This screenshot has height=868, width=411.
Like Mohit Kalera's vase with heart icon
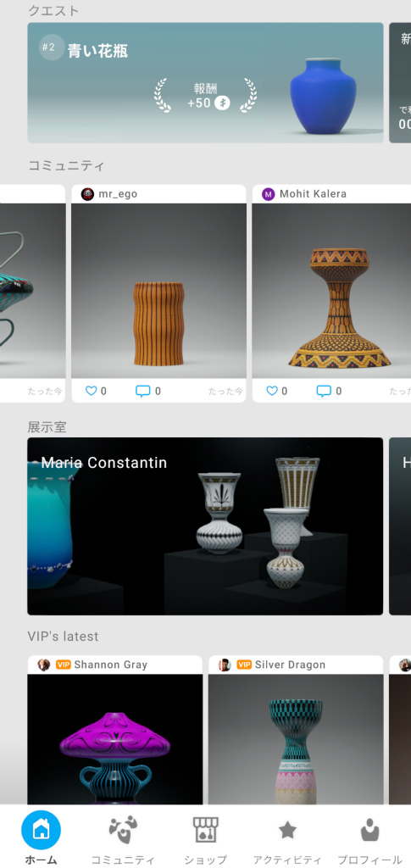point(272,391)
